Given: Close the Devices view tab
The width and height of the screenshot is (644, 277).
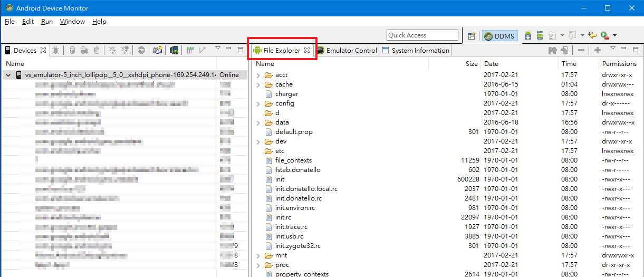Looking at the screenshot, I should (x=43, y=51).
